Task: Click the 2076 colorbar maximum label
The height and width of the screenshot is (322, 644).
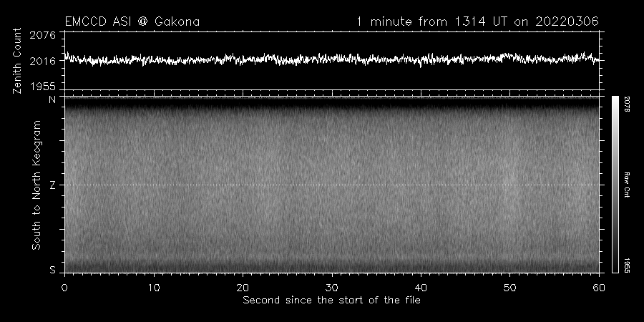Action: (x=627, y=104)
